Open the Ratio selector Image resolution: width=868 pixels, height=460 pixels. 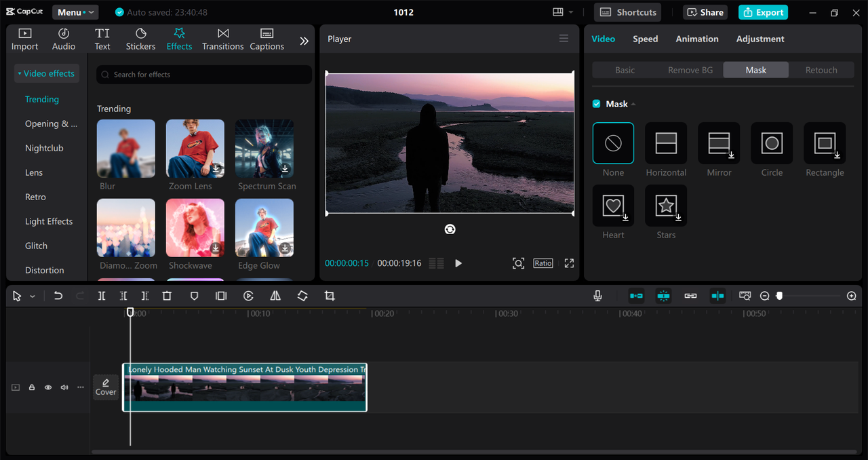543,263
